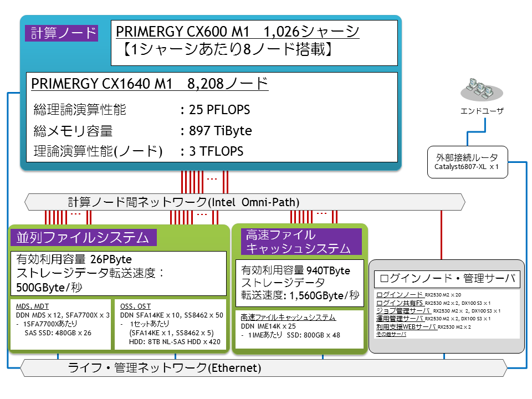This screenshot has width=532, height=399.
Task: Click the 運用管理サーバ row
Action: (x=433, y=318)
